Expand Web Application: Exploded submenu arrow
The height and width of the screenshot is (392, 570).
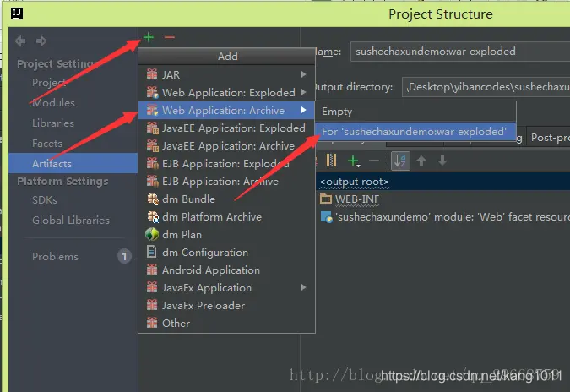click(x=303, y=92)
